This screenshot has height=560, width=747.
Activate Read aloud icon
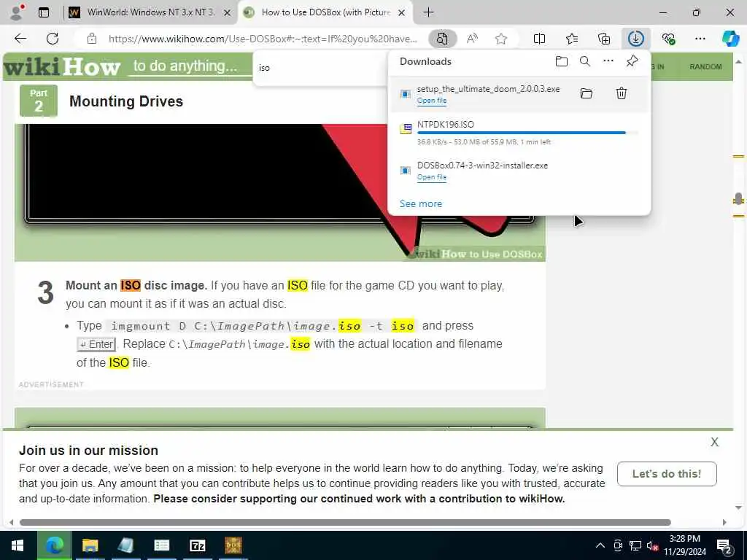tap(472, 39)
